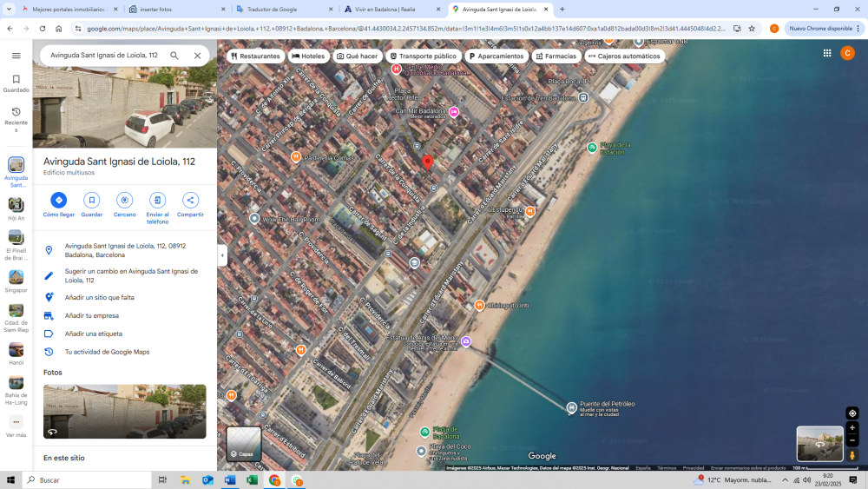Select the Aparcamientos filter chip

pos(496,56)
